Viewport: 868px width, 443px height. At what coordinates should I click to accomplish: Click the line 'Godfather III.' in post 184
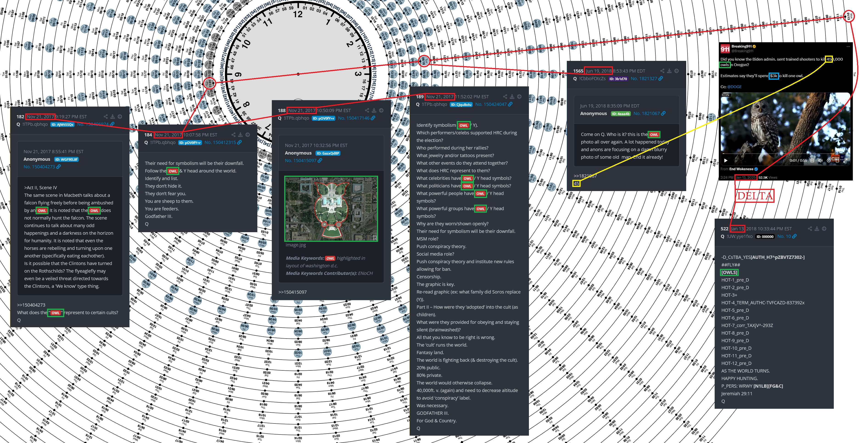coord(159,216)
